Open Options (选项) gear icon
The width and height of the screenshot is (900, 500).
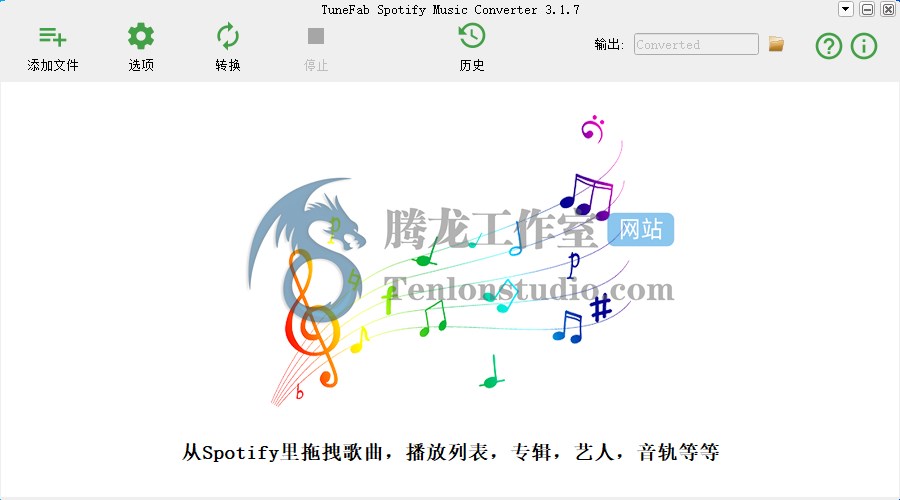[x=141, y=36]
